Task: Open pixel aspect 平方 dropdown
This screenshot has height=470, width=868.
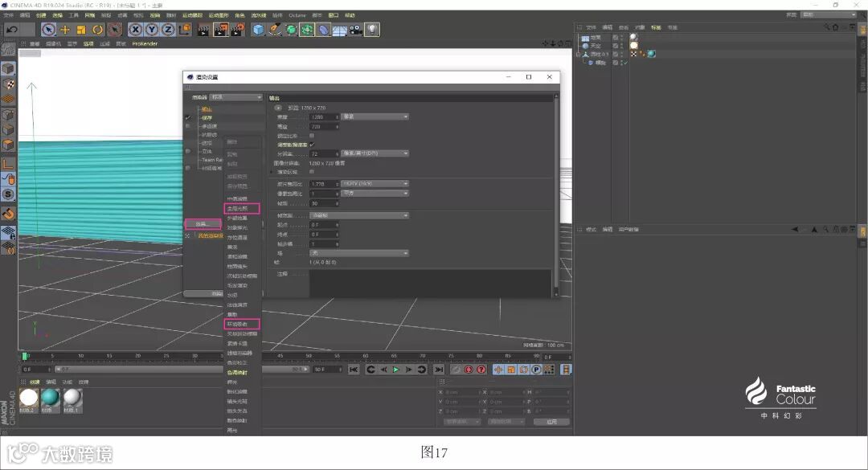Action: coord(375,193)
